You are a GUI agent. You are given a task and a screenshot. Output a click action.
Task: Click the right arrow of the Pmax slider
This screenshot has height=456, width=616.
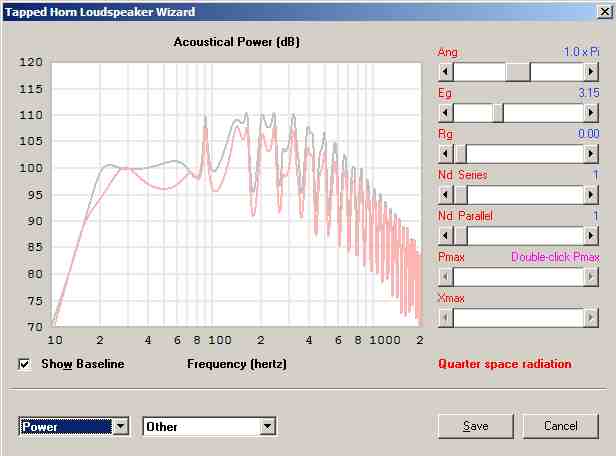click(x=590, y=277)
